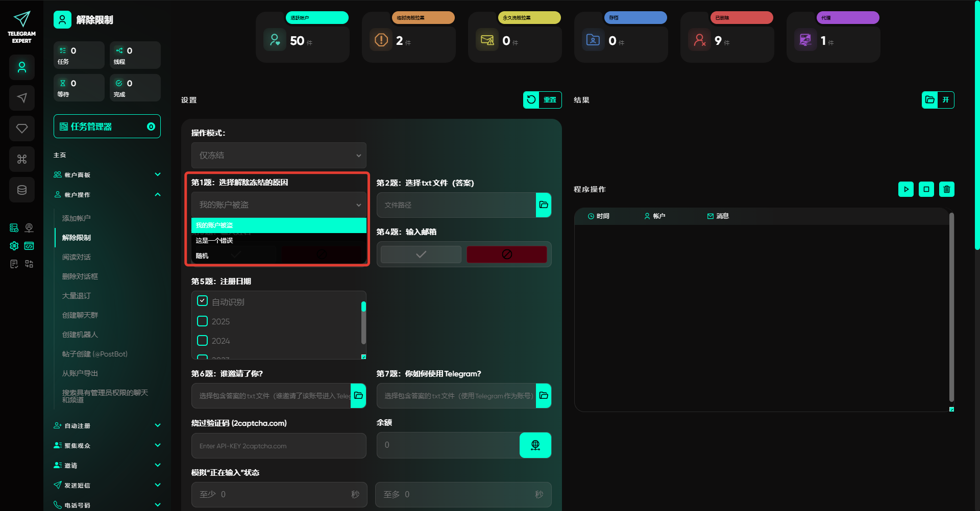Start program with play button
Image resolution: width=980 pixels, height=511 pixels.
tap(906, 189)
